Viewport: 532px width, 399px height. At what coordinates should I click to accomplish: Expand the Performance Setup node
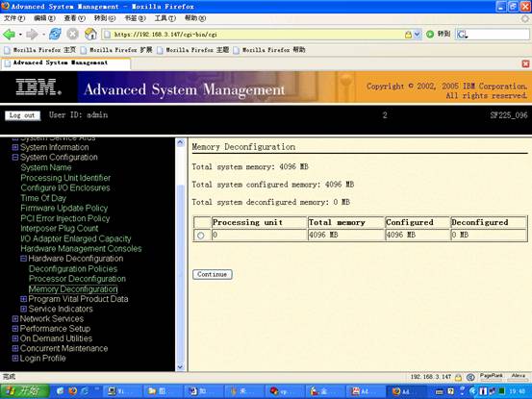pos(15,329)
